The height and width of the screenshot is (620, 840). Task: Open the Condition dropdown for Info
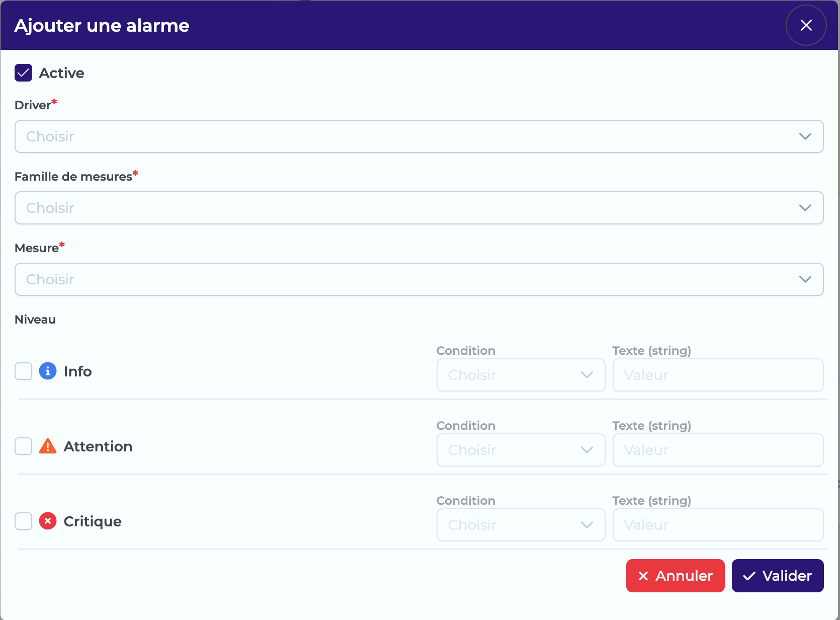click(x=521, y=375)
